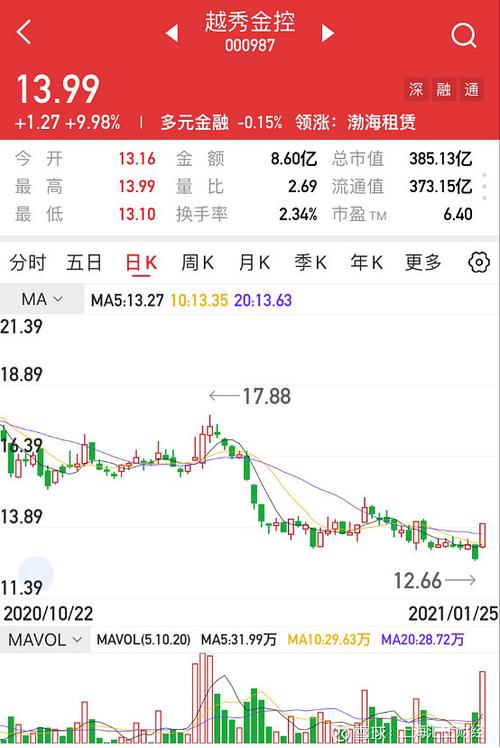500x748 pixels.
Task: Expand the MA indicator dropdown
Action: point(42,300)
